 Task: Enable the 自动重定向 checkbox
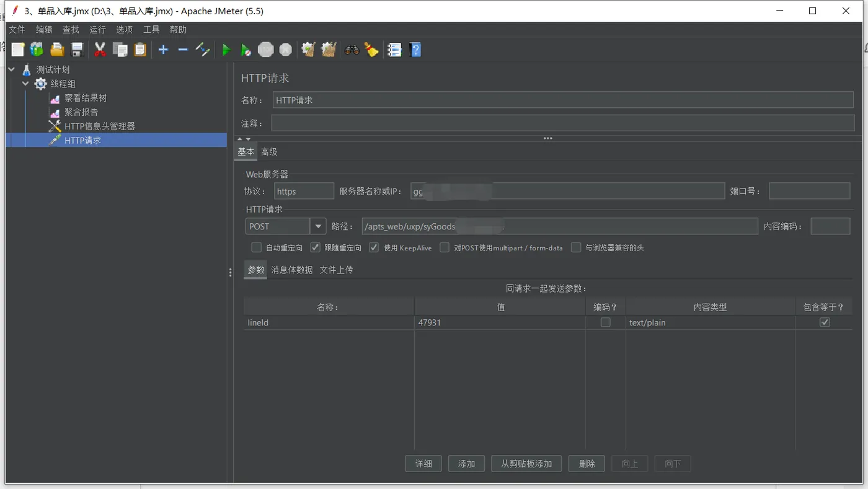tap(256, 247)
